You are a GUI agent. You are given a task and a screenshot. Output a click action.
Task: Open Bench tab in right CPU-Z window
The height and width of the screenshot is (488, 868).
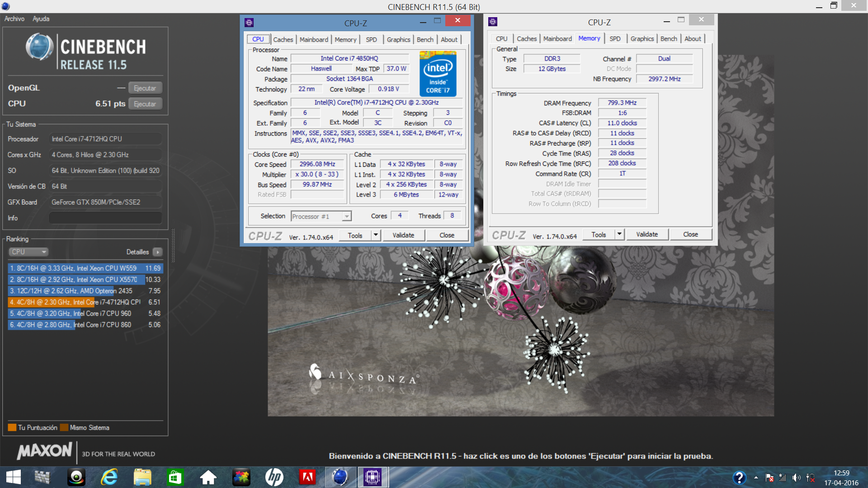tap(669, 39)
